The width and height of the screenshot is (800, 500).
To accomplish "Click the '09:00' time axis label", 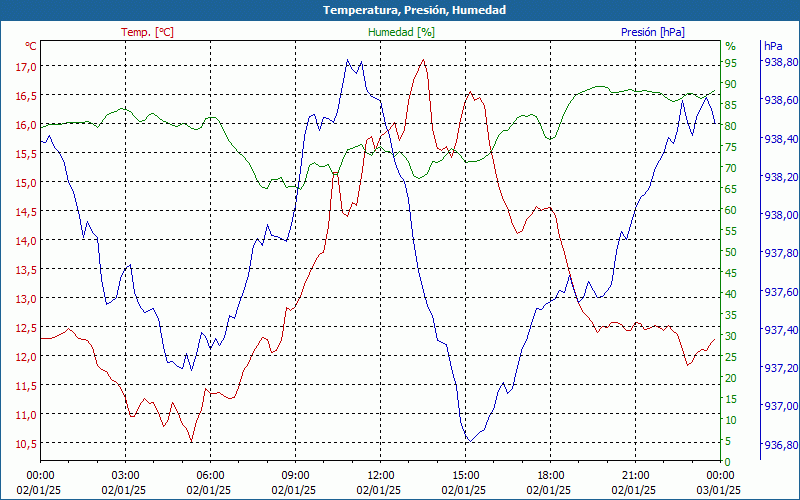I will (x=295, y=476).
